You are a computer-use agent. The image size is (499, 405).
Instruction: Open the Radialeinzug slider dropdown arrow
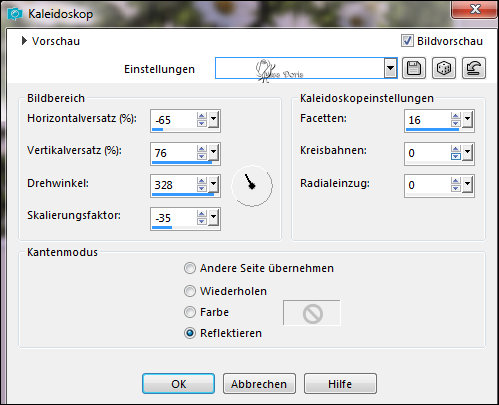[x=467, y=185]
